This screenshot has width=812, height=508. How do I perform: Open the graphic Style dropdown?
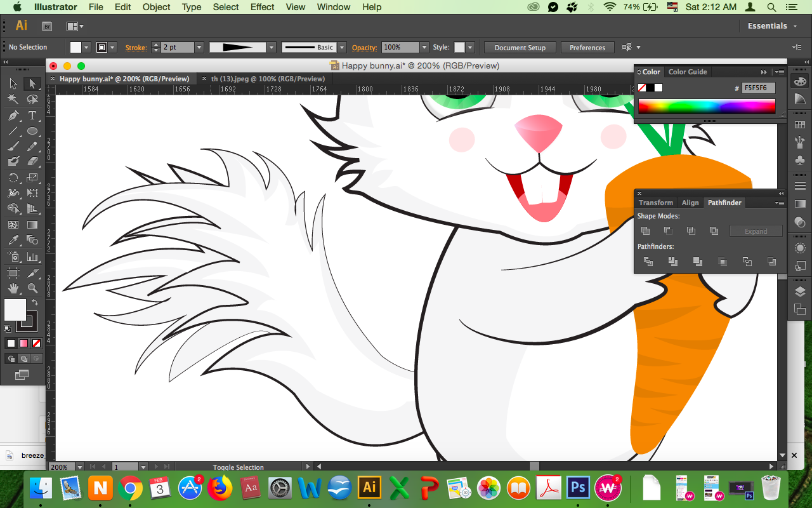coord(470,48)
